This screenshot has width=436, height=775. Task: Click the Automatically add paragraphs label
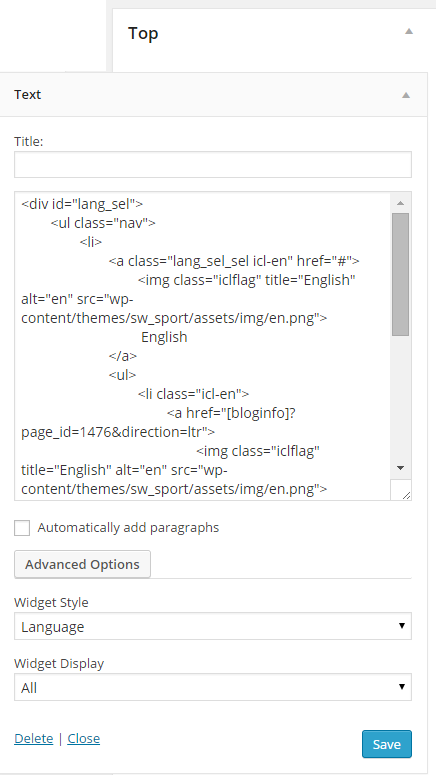click(128, 528)
